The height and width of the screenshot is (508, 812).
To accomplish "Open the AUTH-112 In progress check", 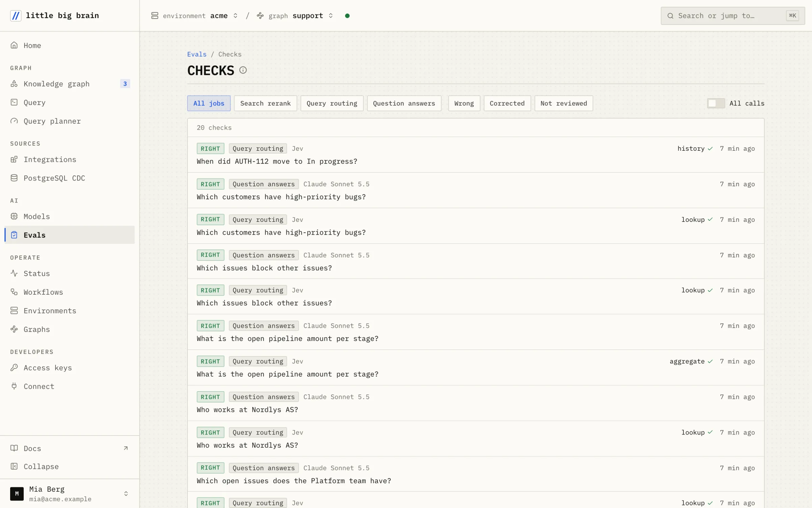I will point(476,155).
